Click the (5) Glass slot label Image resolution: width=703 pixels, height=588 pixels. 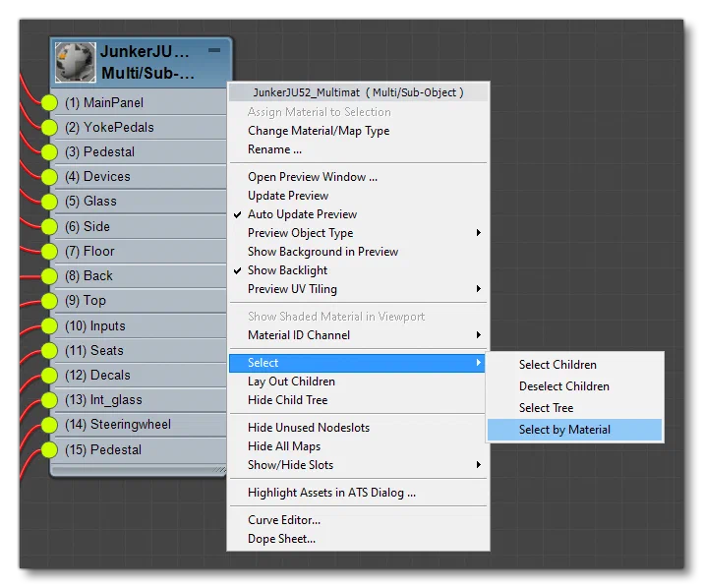(x=90, y=202)
